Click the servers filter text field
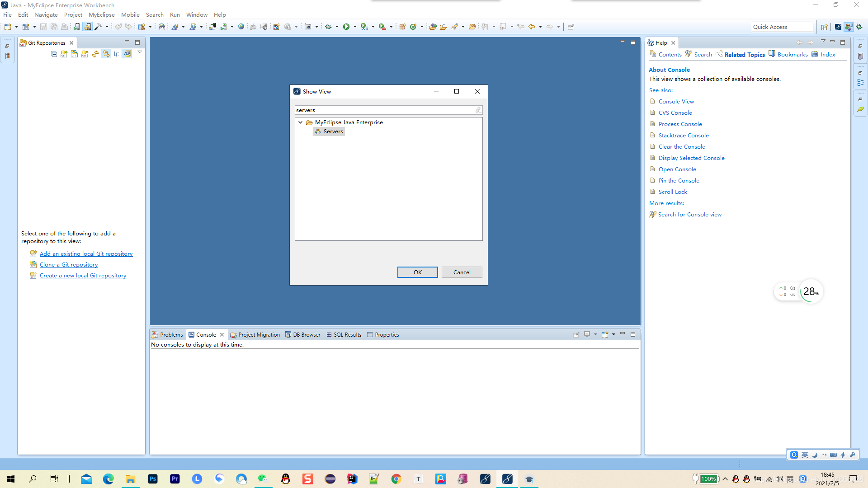The width and height of the screenshot is (868, 488). tap(384, 110)
